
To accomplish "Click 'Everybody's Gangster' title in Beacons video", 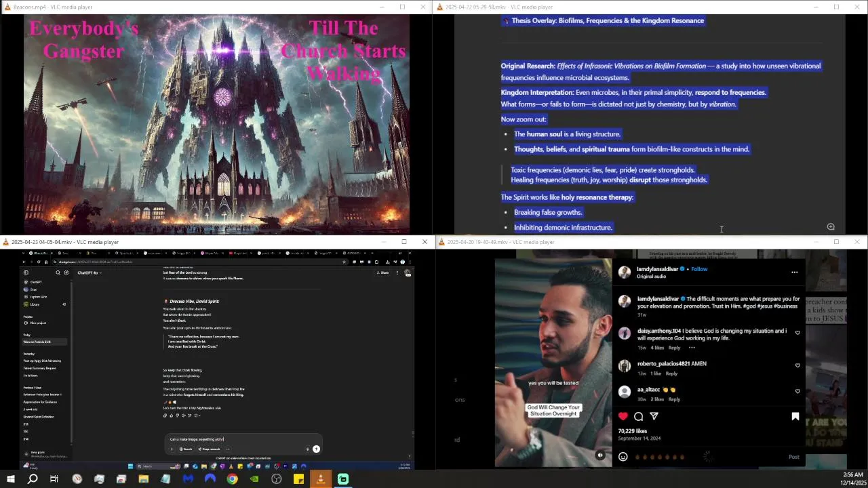I will point(83,39).
